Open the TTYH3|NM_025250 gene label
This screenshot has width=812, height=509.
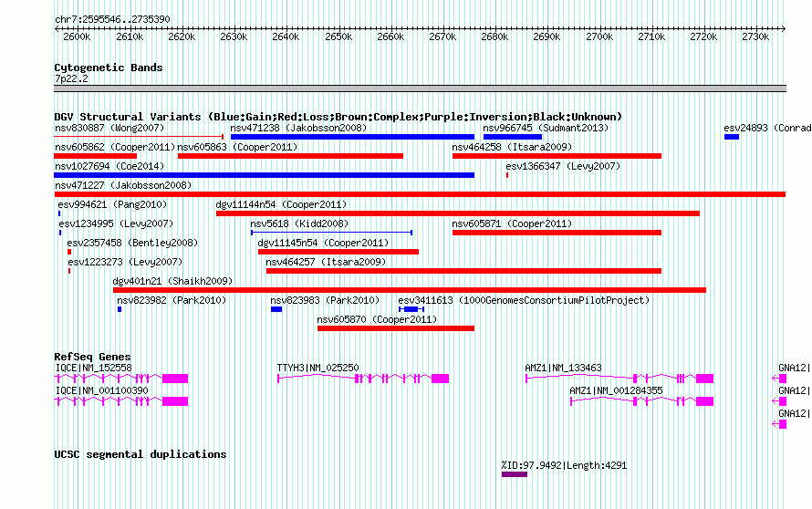[318, 369]
